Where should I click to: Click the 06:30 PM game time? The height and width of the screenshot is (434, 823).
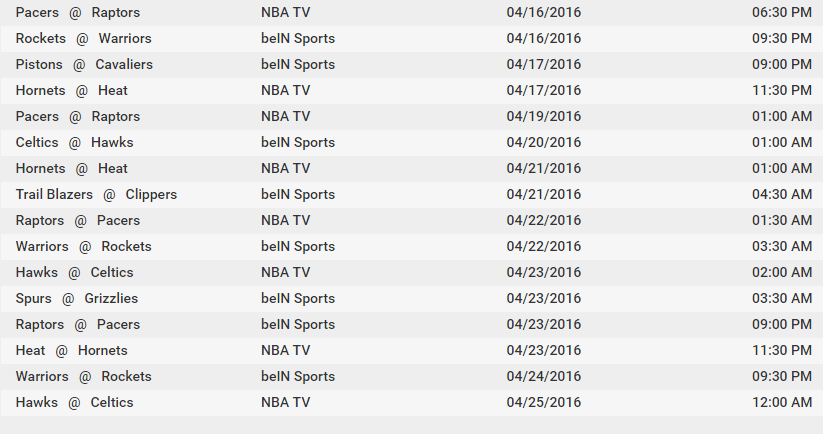[781, 12]
